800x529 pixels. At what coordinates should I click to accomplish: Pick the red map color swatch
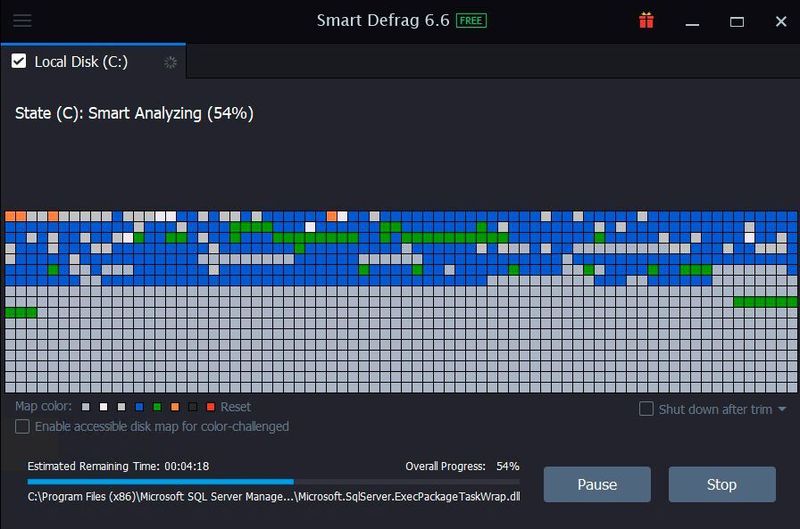(x=210, y=407)
